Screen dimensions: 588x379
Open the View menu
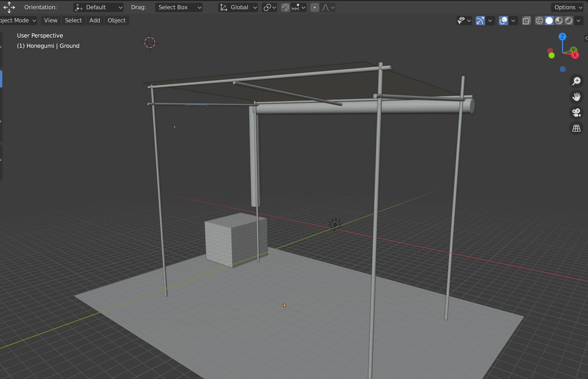(x=50, y=20)
